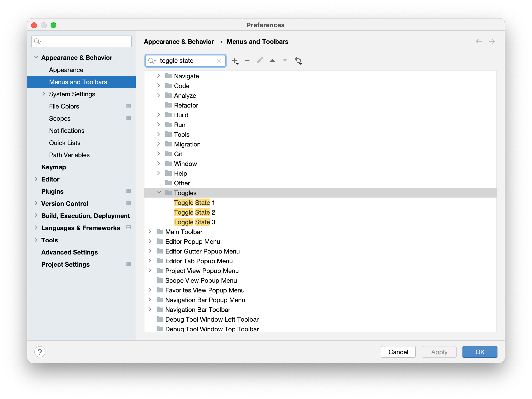This screenshot has width=532, height=399.
Task: Click project-level icon beside Project Settings
Action: pyautogui.click(x=129, y=264)
